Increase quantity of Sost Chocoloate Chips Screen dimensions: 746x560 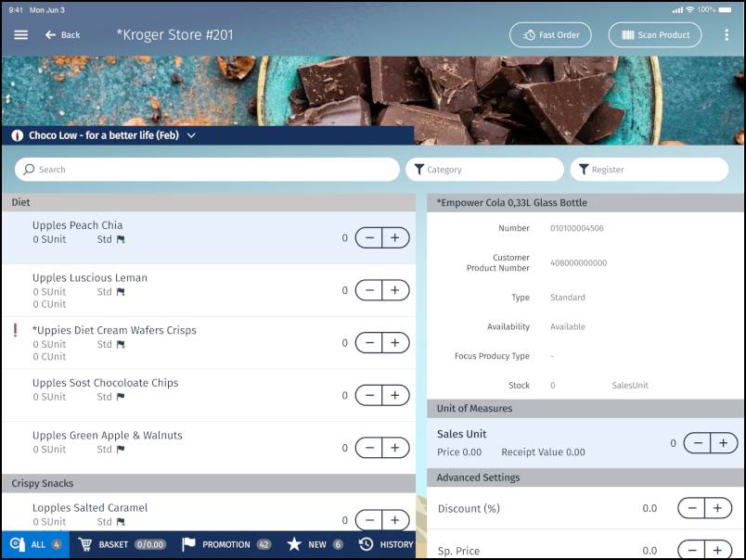click(395, 395)
